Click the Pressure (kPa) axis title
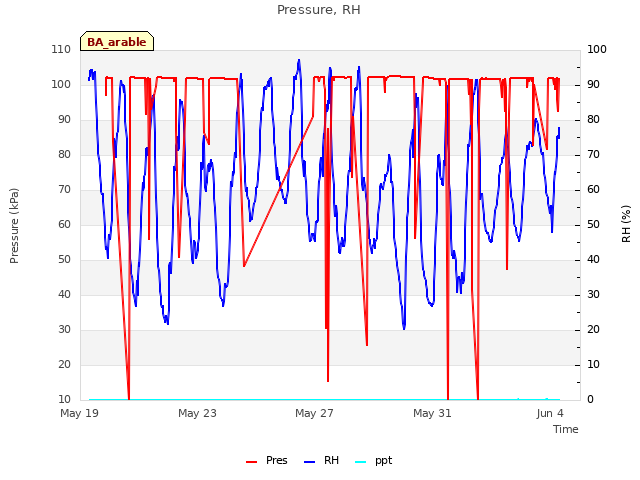 (x=14, y=226)
